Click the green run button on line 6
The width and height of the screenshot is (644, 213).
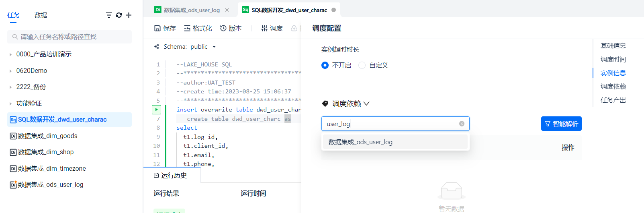[156, 110]
